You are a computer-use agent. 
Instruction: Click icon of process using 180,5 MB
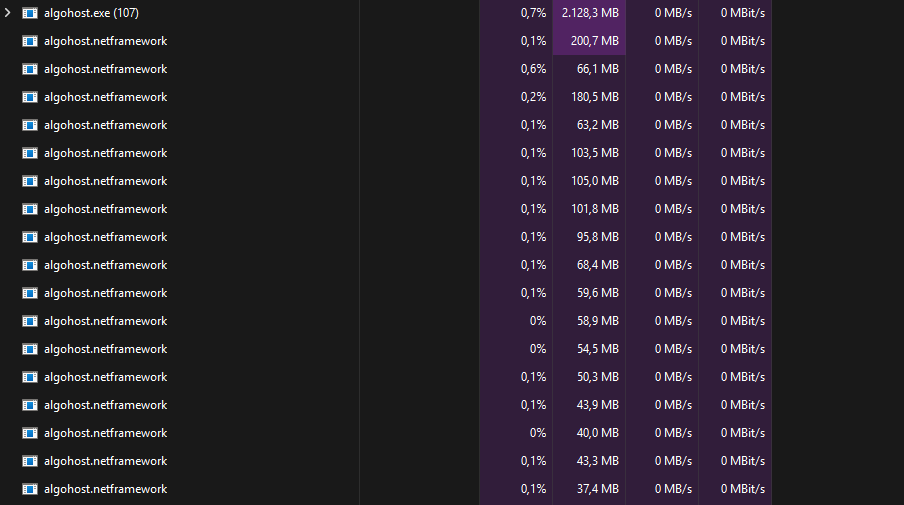point(30,97)
